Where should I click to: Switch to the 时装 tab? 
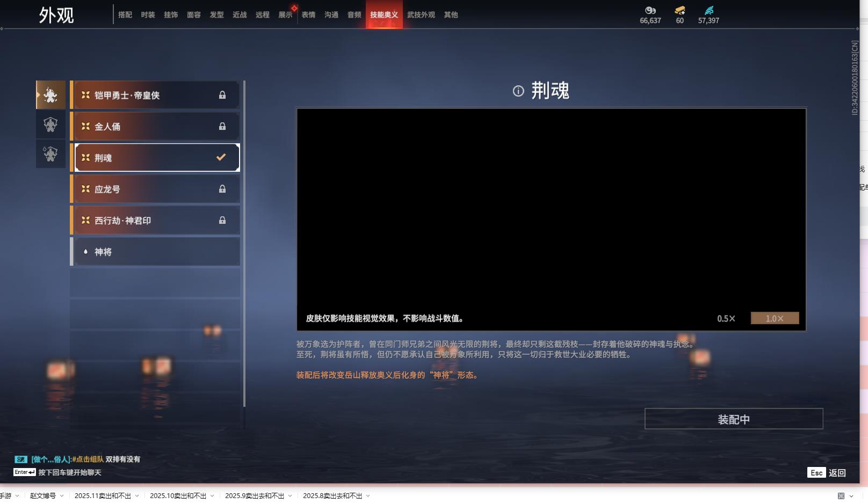148,15
